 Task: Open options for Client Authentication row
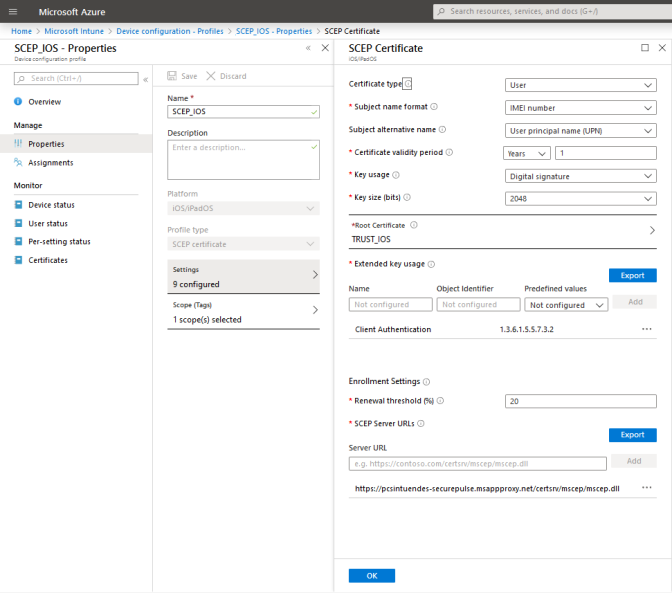click(x=647, y=329)
